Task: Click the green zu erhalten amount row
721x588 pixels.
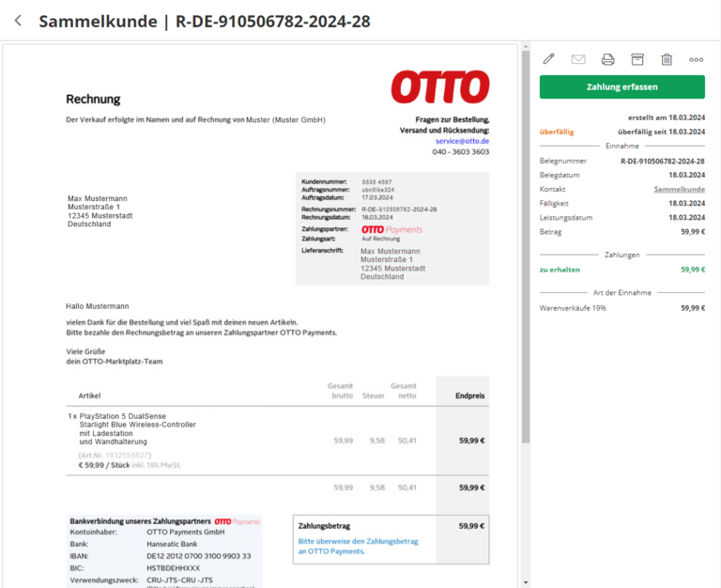Action: pos(621,269)
